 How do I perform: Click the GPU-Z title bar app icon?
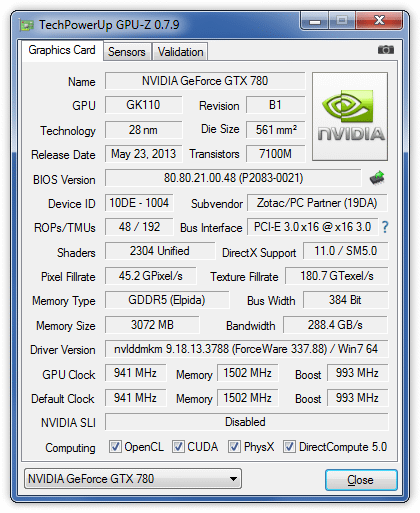pos(27,25)
